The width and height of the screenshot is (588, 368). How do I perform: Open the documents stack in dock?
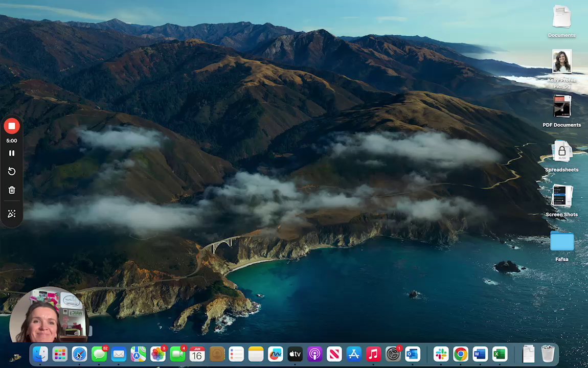pyautogui.click(x=528, y=354)
